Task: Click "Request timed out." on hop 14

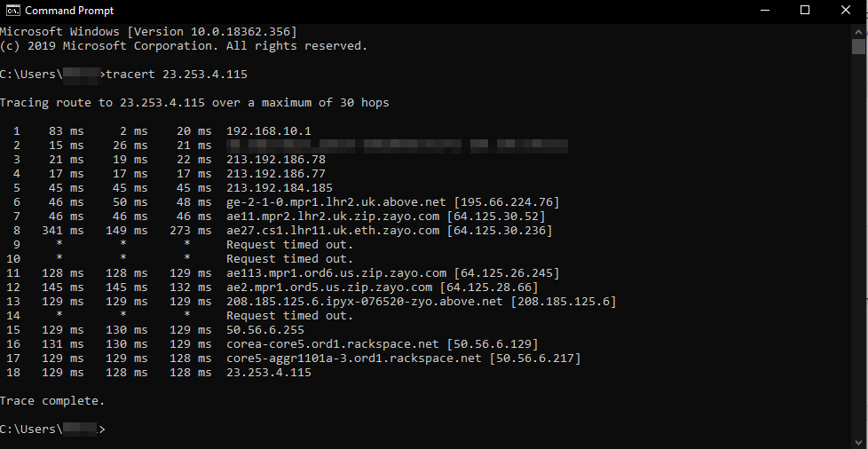Action: click(289, 316)
